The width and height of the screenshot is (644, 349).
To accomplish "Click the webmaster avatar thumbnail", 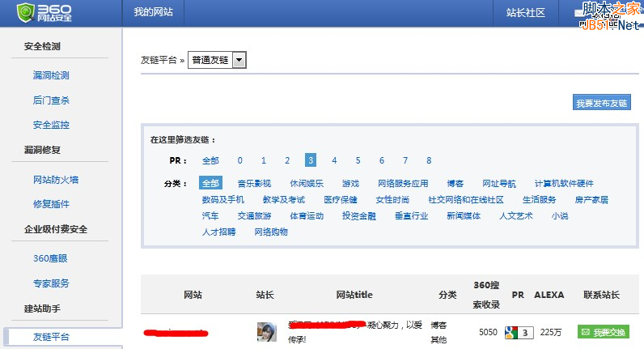I will (x=267, y=332).
